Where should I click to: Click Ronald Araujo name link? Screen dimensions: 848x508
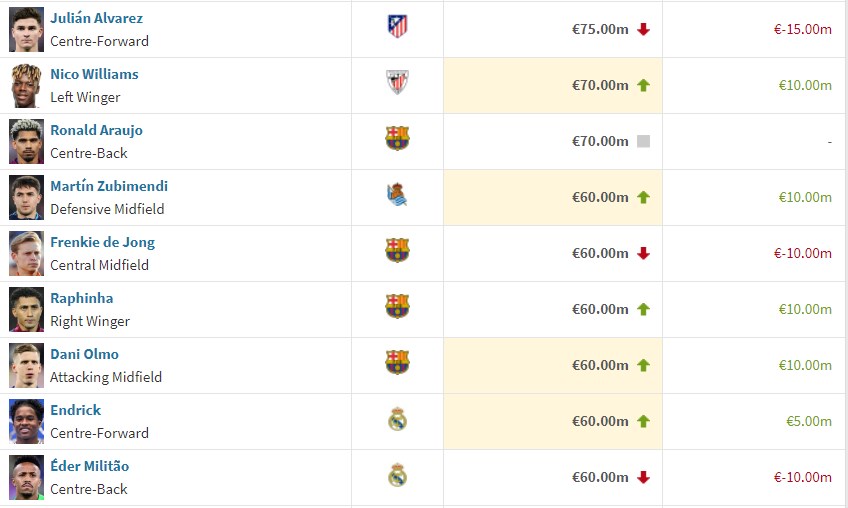(96, 130)
